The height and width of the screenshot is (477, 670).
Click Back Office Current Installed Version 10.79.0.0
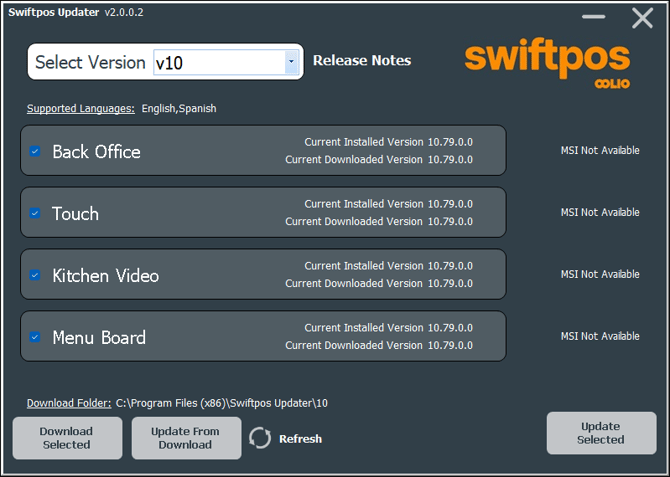pos(388,142)
